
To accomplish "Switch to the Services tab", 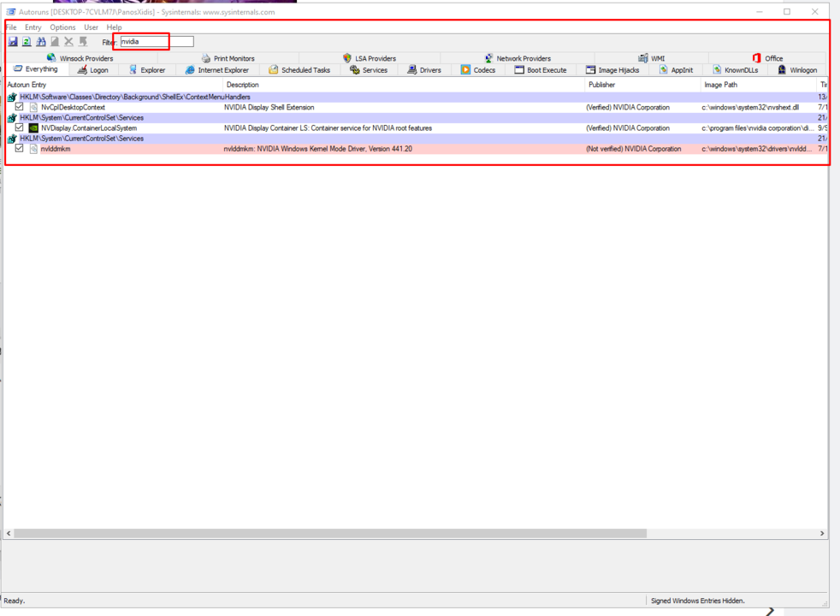I will [369, 70].
